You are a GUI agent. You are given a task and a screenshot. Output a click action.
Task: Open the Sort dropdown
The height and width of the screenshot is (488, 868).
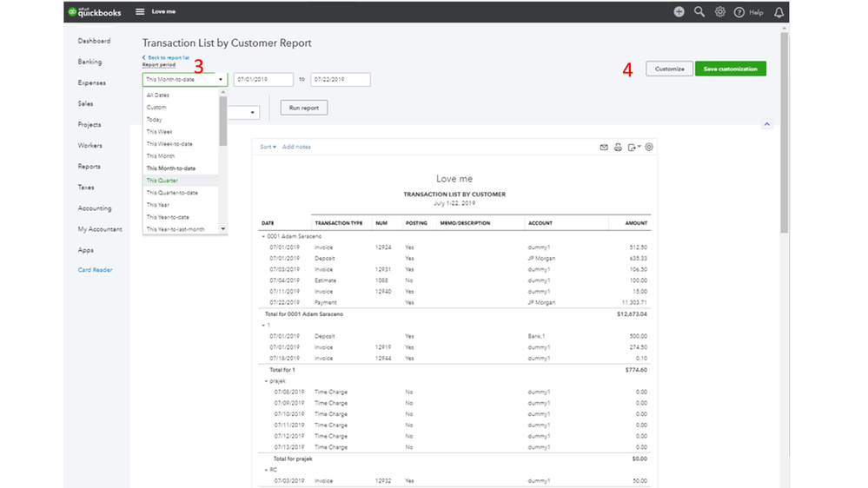tap(268, 148)
